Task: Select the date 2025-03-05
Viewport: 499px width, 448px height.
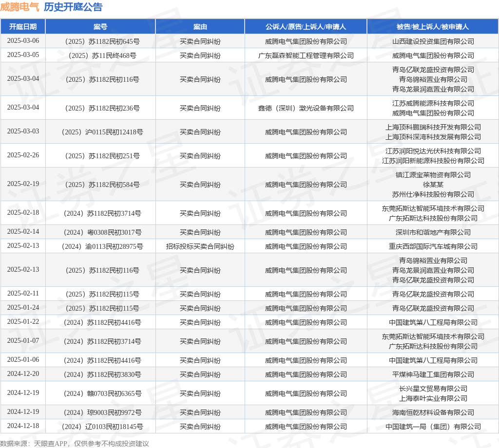Action: (23, 55)
